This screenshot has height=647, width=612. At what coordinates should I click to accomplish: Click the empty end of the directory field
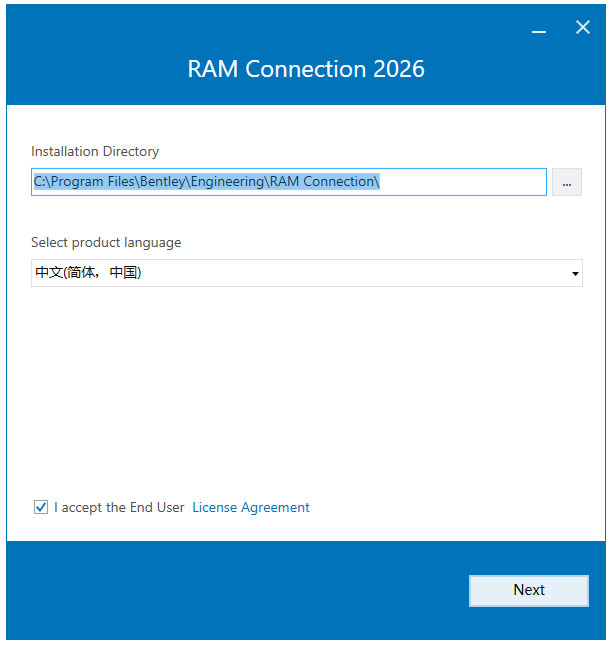click(x=462, y=182)
